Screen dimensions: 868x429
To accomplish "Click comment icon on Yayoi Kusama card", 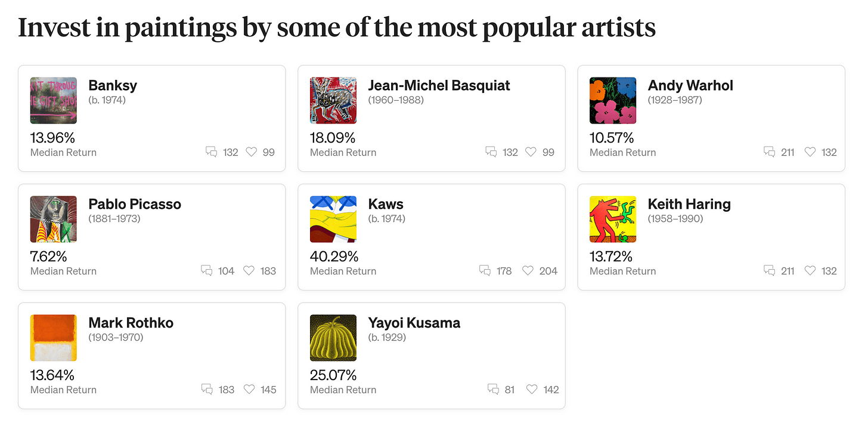I will [494, 390].
